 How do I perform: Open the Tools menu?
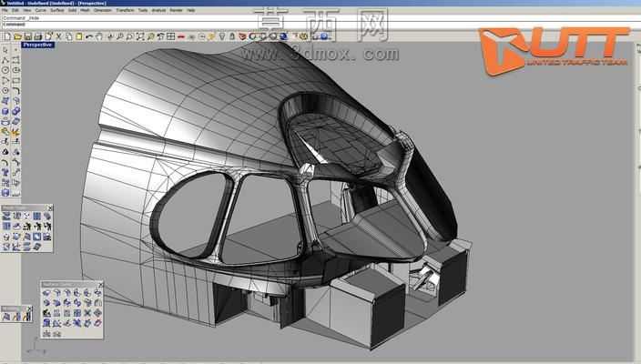(143, 10)
